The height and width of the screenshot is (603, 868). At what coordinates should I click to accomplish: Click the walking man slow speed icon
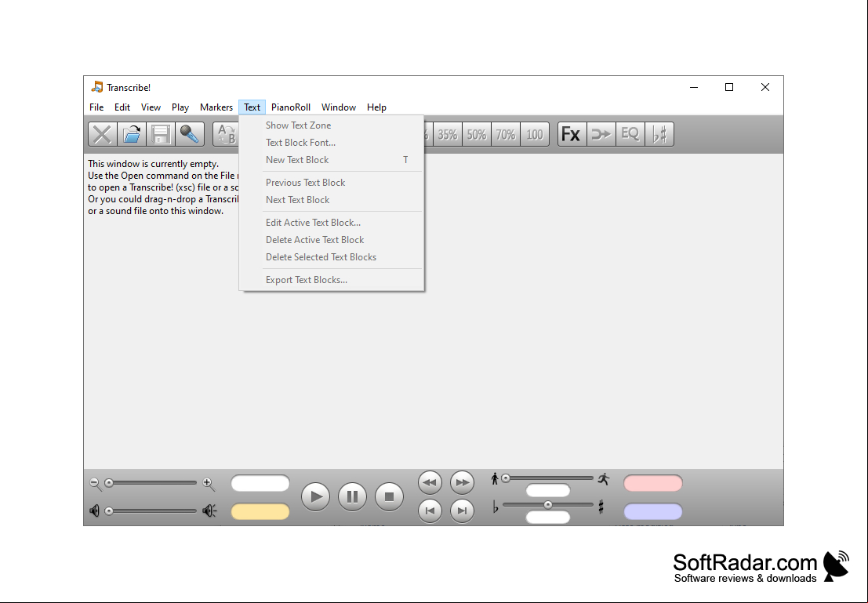(x=495, y=478)
